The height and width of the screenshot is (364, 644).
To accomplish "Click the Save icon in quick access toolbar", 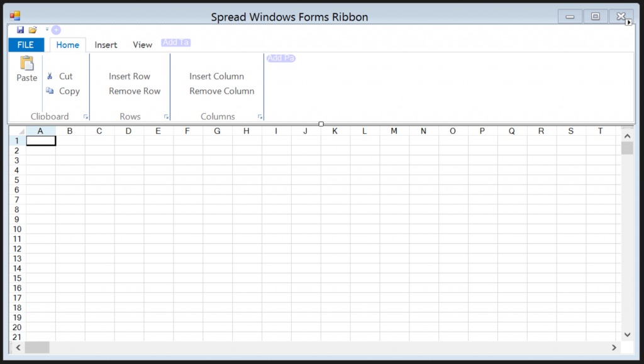I will (20, 30).
